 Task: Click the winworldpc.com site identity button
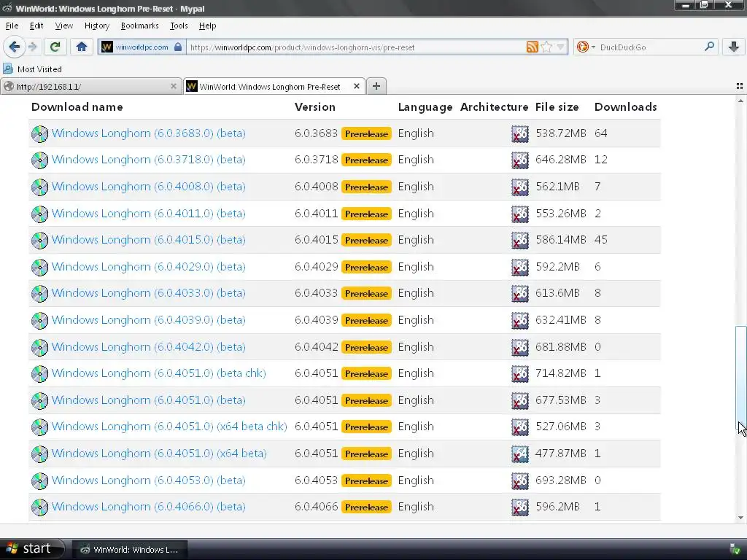(142, 47)
